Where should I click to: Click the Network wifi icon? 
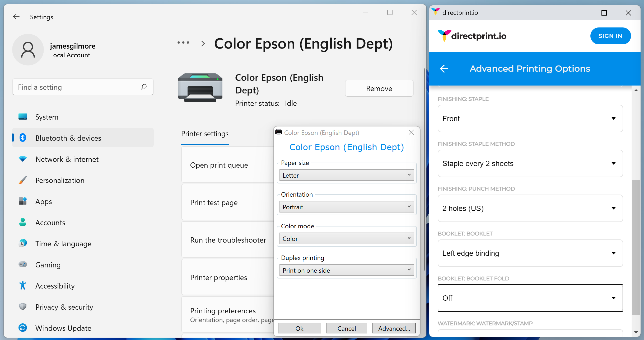pyautogui.click(x=23, y=159)
